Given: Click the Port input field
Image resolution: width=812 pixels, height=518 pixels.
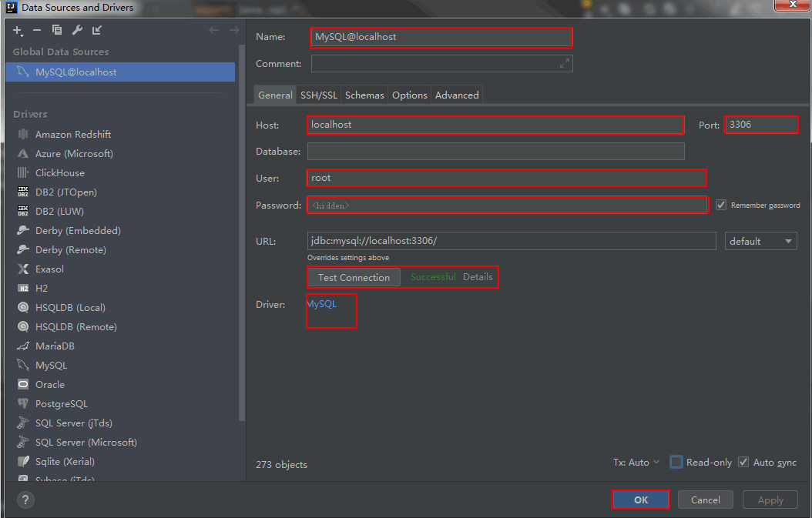Looking at the screenshot, I should [x=761, y=125].
